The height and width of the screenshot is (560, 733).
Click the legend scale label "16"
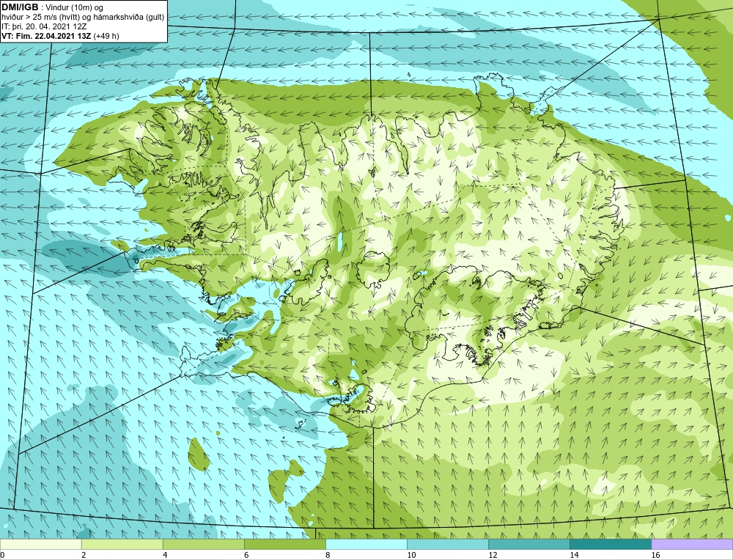click(655, 555)
